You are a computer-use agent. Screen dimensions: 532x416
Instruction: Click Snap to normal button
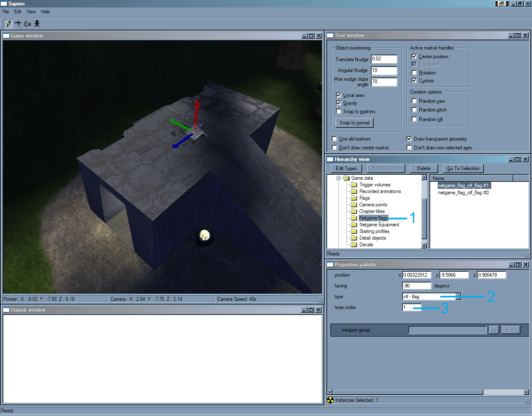355,123
